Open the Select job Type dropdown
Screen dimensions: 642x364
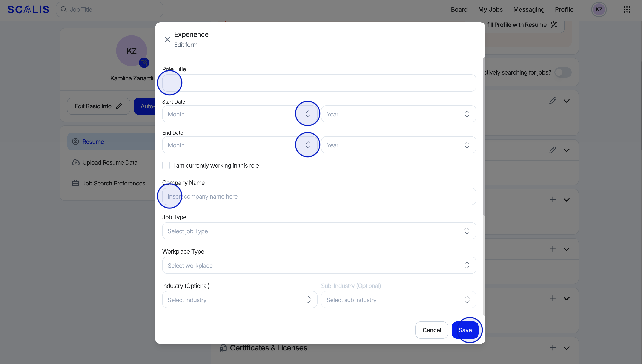point(319,231)
